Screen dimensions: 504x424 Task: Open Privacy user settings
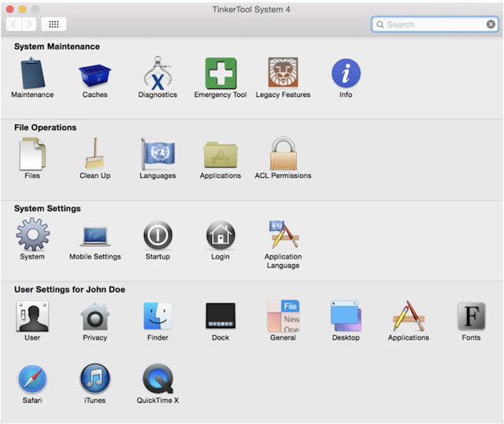coord(94,317)
